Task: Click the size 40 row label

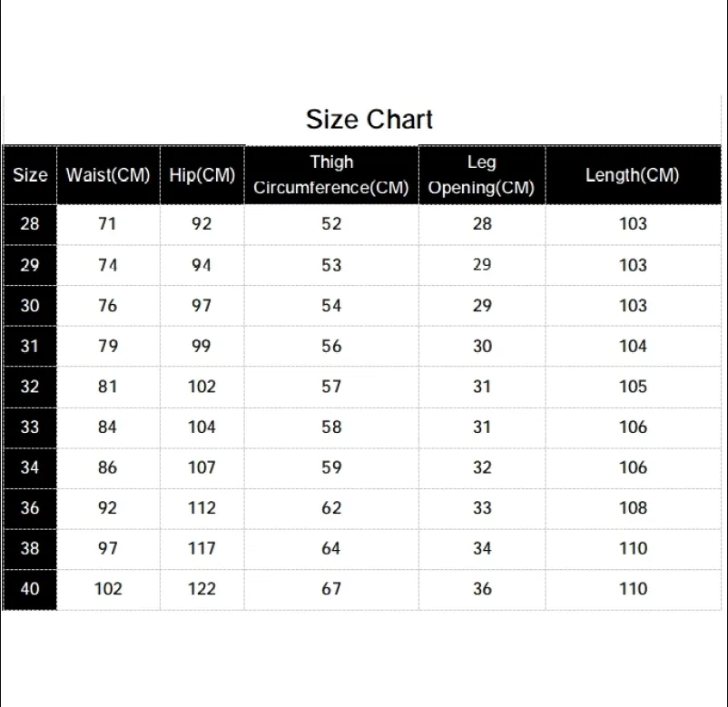Action: [30, 589]
